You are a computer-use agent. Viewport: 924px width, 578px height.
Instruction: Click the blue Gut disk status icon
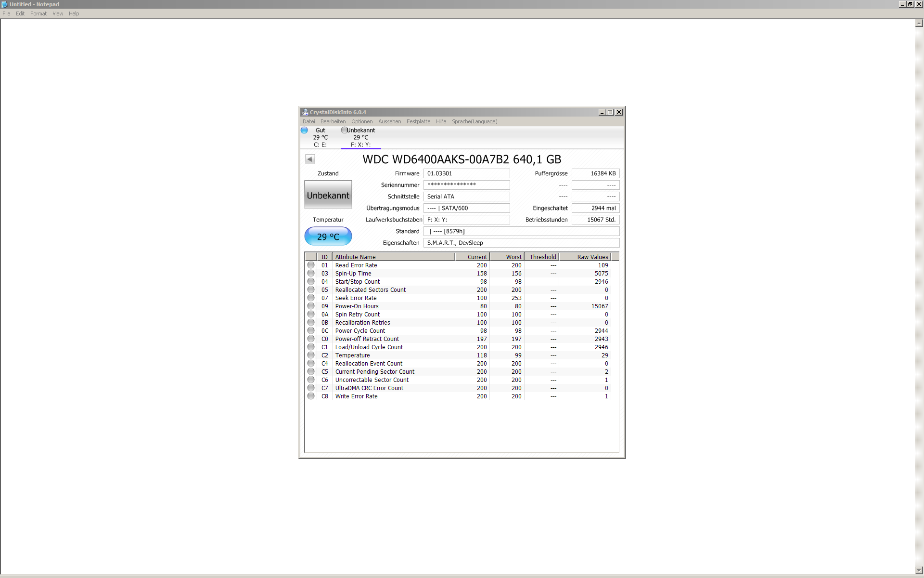pyautogui.click(x=304, y=130)
